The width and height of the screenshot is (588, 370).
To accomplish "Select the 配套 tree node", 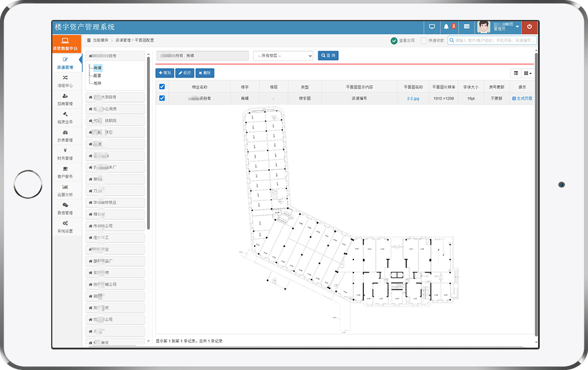I will (98, 76).
